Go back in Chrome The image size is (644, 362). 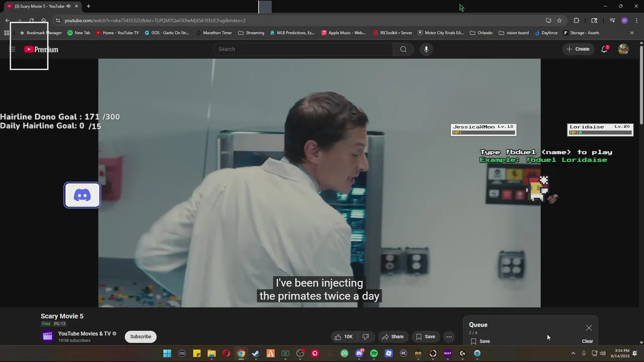click(7, 21)
